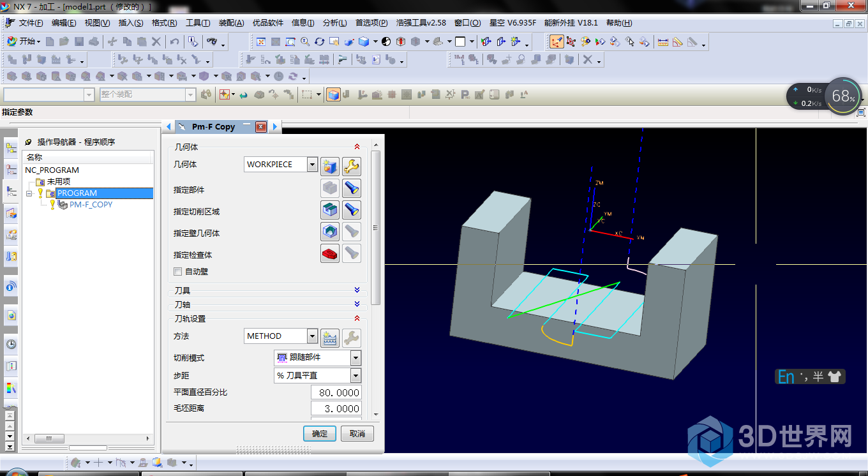Open the geometry edit wrench icon
This screenshot has width=868, height=476.
coord(352,167)
